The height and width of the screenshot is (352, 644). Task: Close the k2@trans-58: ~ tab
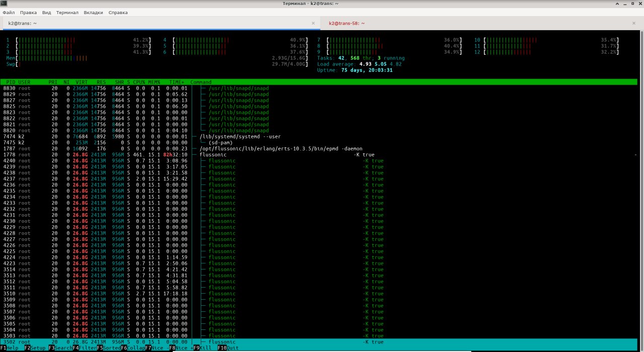pos(635,23)
